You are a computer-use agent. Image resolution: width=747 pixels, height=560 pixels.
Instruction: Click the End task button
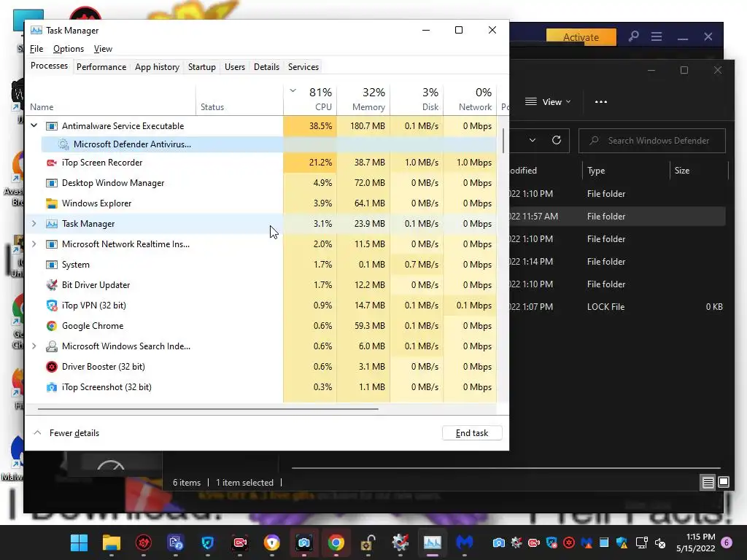tap(472, 433)
